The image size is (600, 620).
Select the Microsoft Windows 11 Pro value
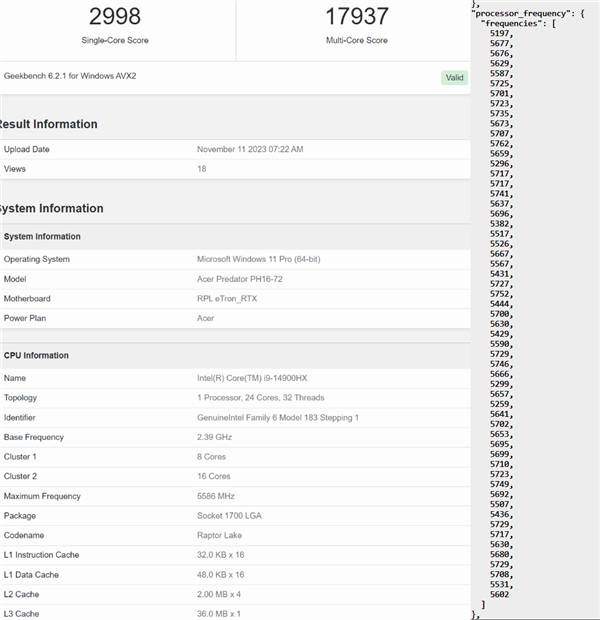tap(260, 259)
